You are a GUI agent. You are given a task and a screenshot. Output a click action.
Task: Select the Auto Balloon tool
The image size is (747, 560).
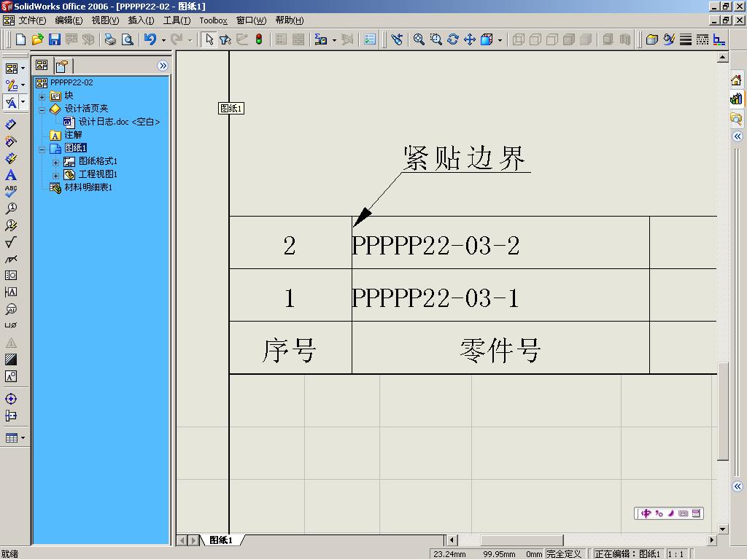coord(10,225)
